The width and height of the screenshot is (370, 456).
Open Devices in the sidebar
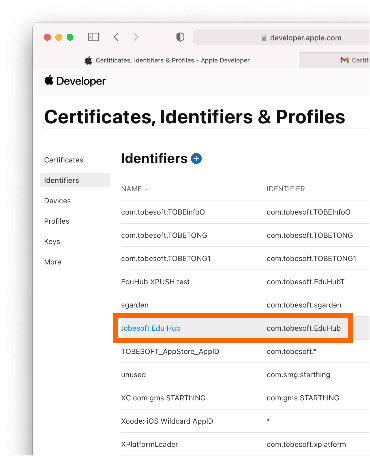tap(57, 201)
